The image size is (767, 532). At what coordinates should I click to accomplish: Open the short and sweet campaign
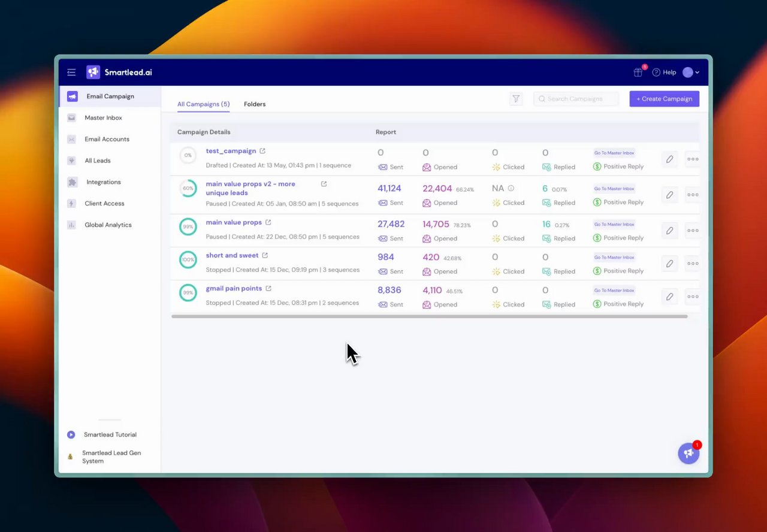[x=232, y=255]
